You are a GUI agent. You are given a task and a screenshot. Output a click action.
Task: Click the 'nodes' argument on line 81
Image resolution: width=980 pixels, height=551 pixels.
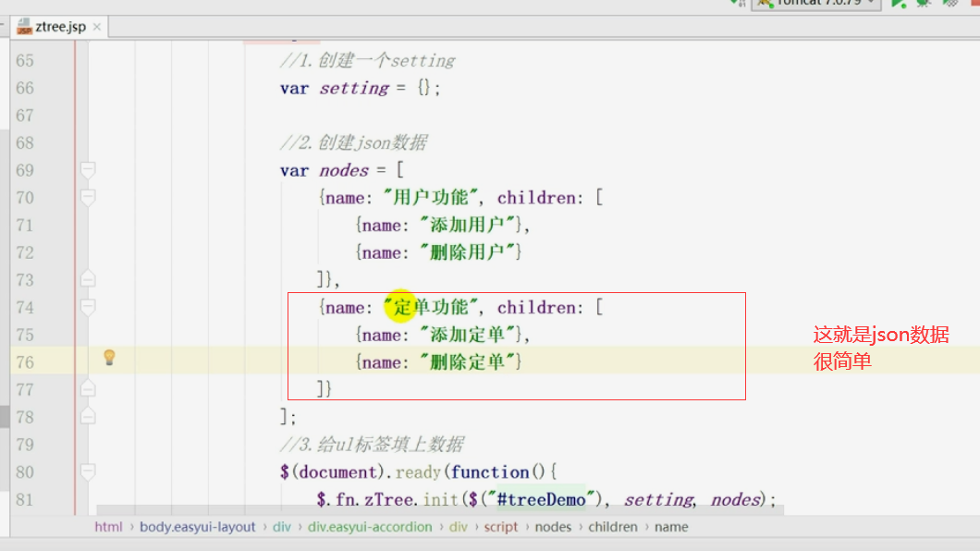736,500
